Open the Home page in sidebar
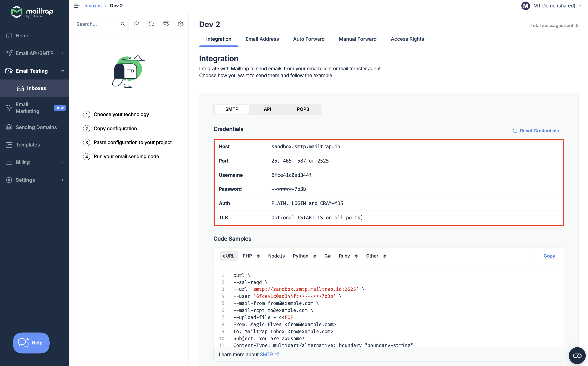The height and width of the screenshot is (366, 588). click(23, 36)
